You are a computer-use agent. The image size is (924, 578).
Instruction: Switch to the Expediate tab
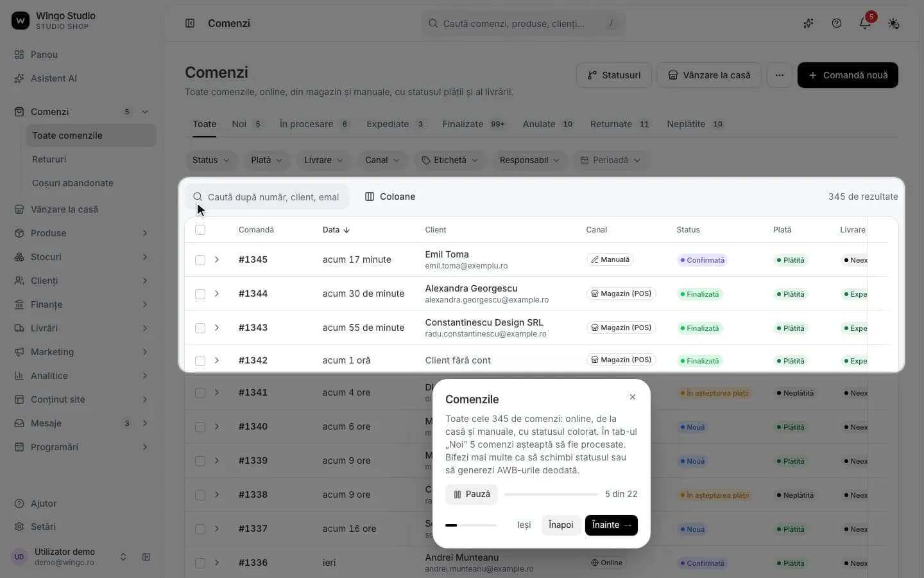tap(396, 124)
